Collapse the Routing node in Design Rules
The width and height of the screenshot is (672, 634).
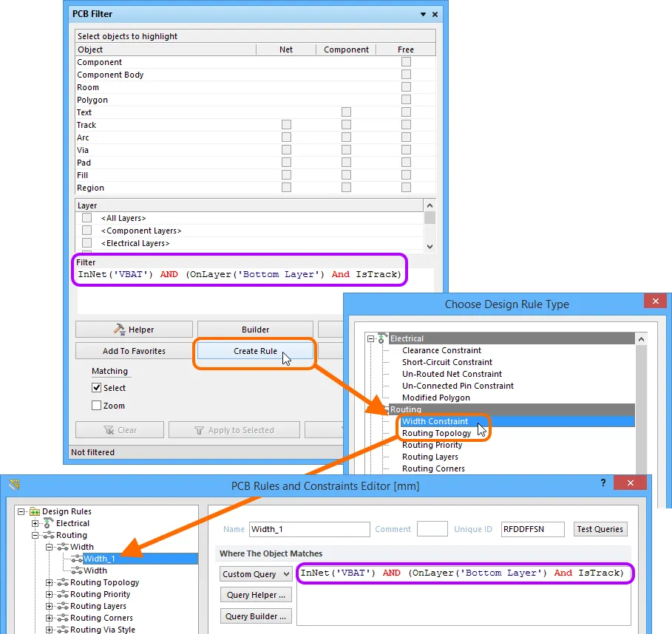click(x=35, y=535)
